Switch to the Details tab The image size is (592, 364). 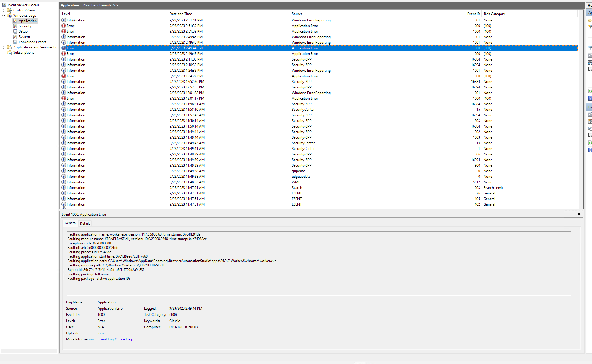tap(85, 224)
